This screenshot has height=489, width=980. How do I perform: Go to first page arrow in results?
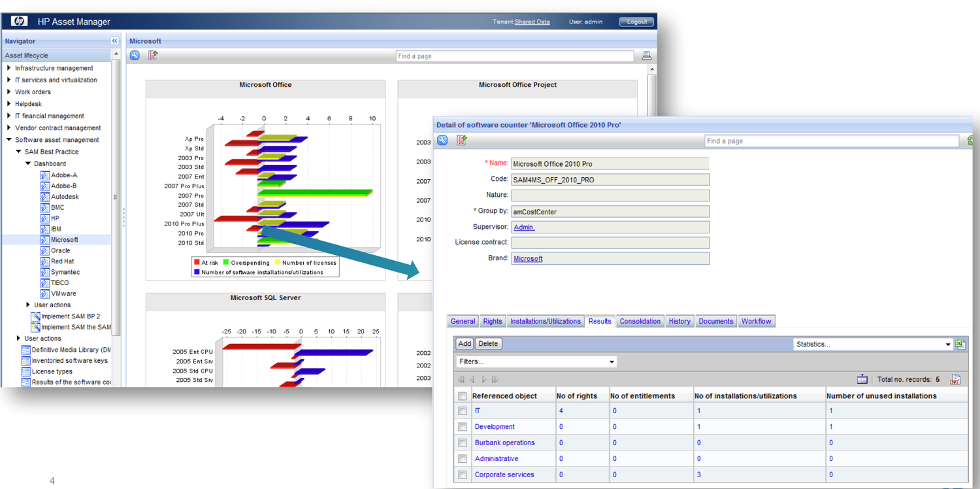[461, 379]
